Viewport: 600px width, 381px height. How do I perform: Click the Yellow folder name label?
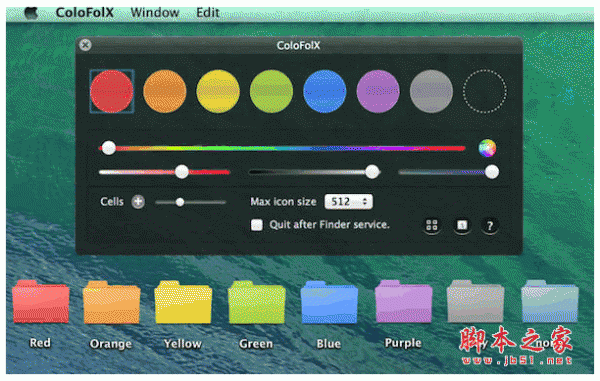(183, 344)
